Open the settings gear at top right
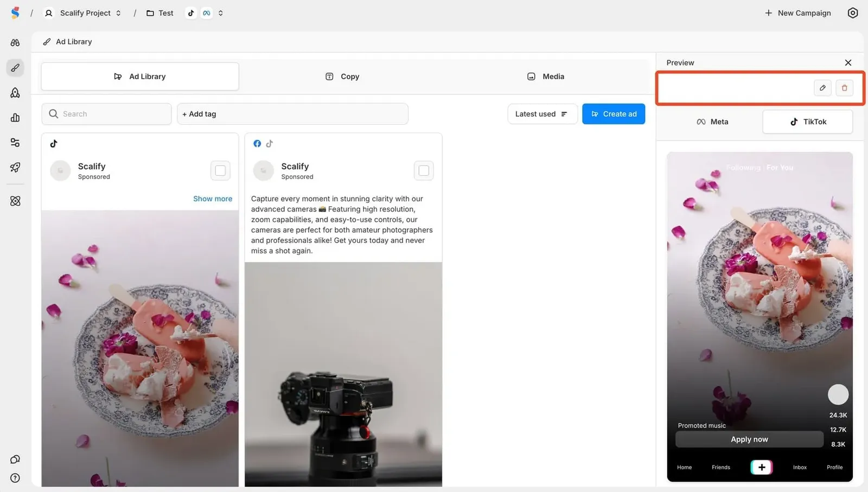868x492 pixels. [x=853, y=12]
